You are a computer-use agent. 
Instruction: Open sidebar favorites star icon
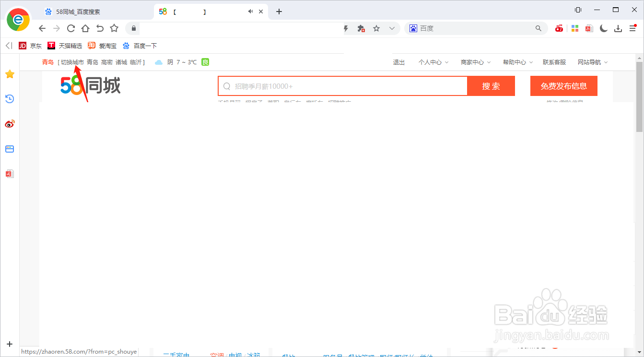[10, 74]
